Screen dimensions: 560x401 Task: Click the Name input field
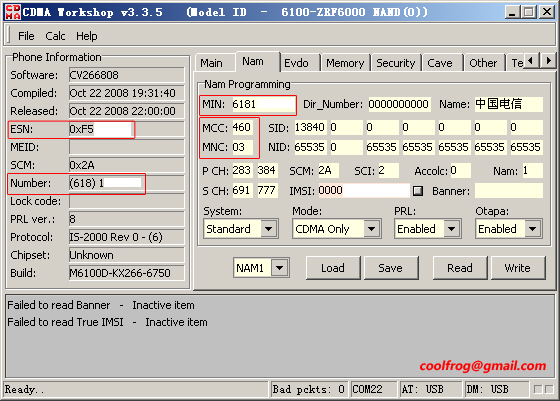coord(509,104)
